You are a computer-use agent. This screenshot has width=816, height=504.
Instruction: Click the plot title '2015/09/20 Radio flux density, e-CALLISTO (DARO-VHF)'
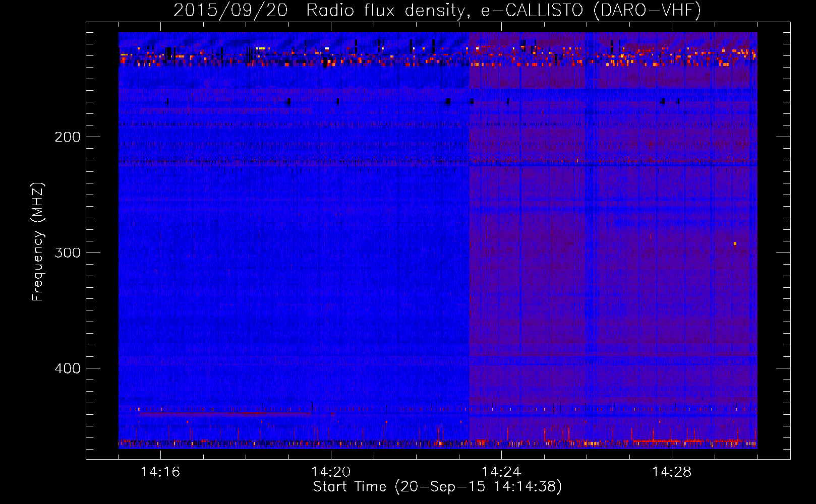pyautogui.click(x=437, y=10)
